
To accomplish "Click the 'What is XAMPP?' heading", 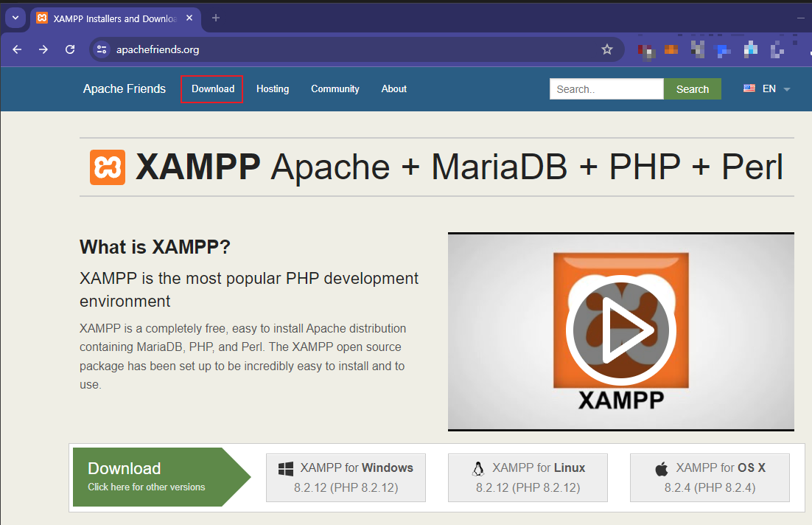I will click(155, 247).
